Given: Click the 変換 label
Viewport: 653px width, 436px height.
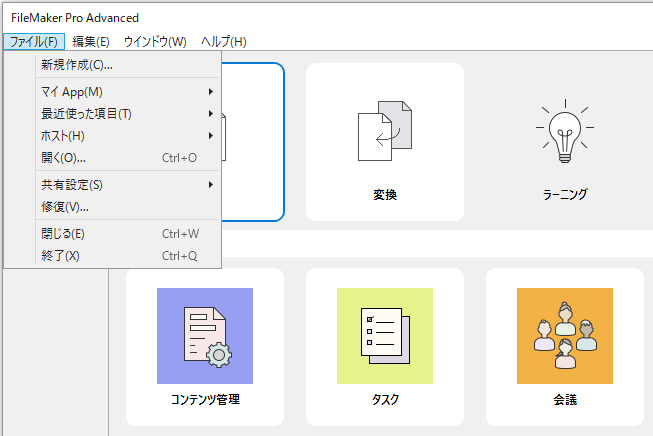Looking at the screenshot, I should pyautogui.click(x=385, y=194).
